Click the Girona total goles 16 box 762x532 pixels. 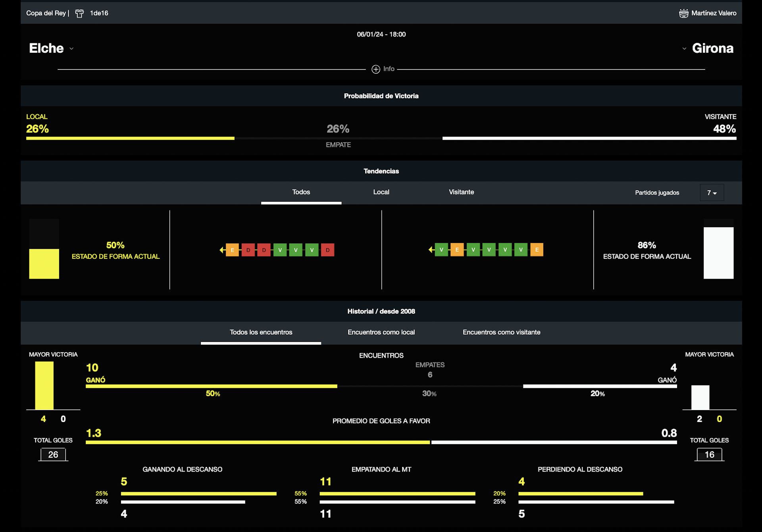(710, 455)
